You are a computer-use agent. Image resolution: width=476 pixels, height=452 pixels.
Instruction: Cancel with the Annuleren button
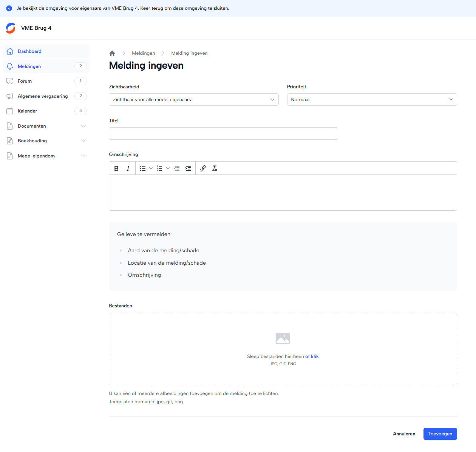404,434
